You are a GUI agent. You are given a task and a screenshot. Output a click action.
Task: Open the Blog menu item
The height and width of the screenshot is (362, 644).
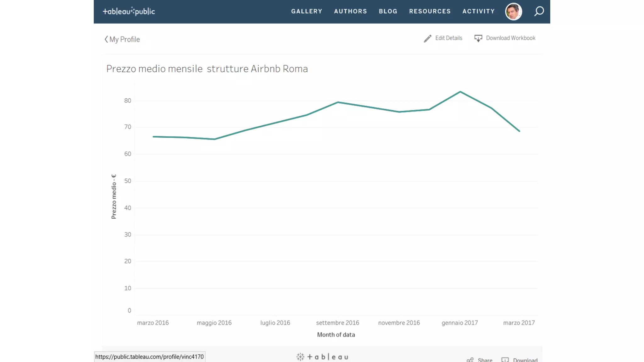388,11
